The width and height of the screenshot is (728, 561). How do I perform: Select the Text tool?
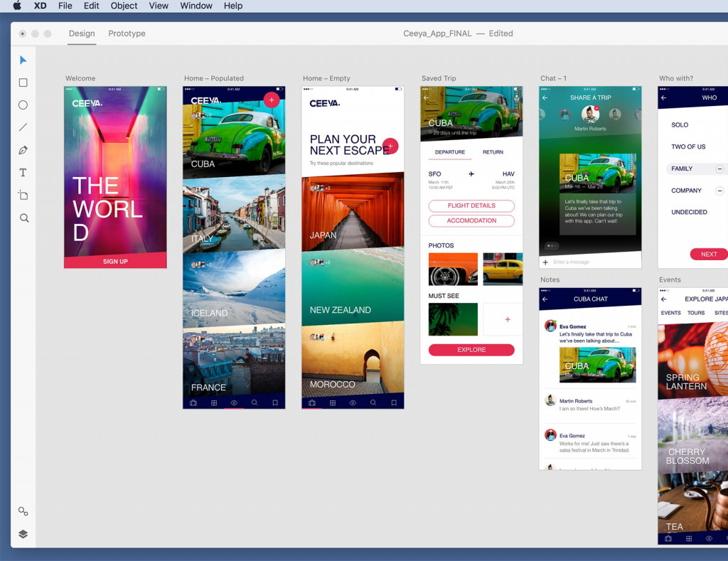point(23,173)
